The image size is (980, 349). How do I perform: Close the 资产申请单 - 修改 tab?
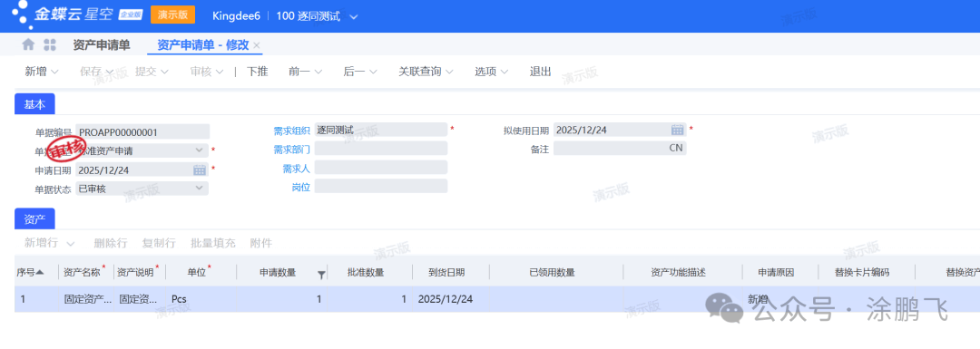(256, 45)
